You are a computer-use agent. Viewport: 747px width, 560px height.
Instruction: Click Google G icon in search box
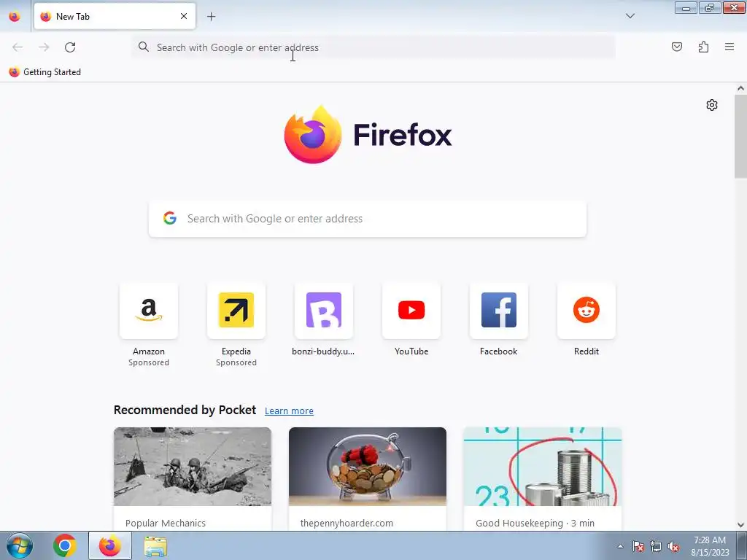[170, 218]
